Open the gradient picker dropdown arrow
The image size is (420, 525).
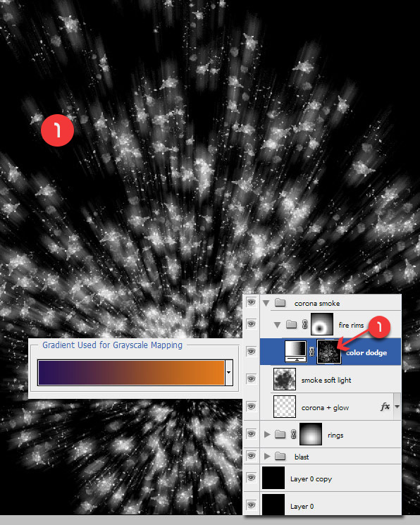[229, 373]
